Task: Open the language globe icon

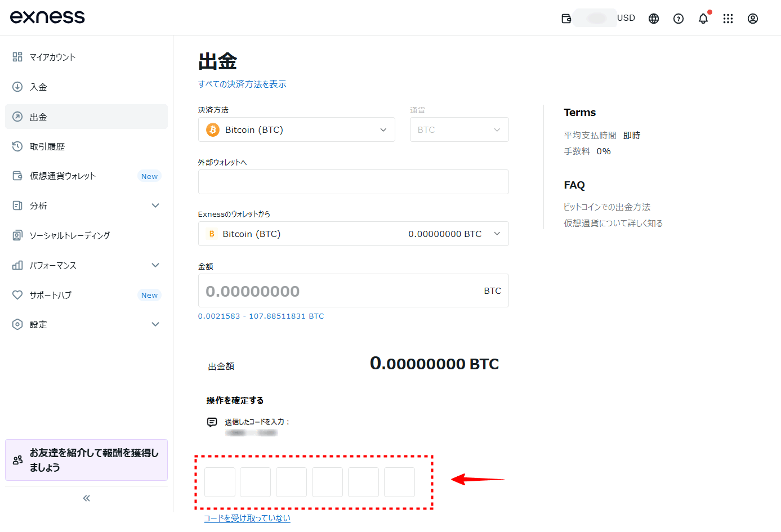Action: (x=654, y=19)
